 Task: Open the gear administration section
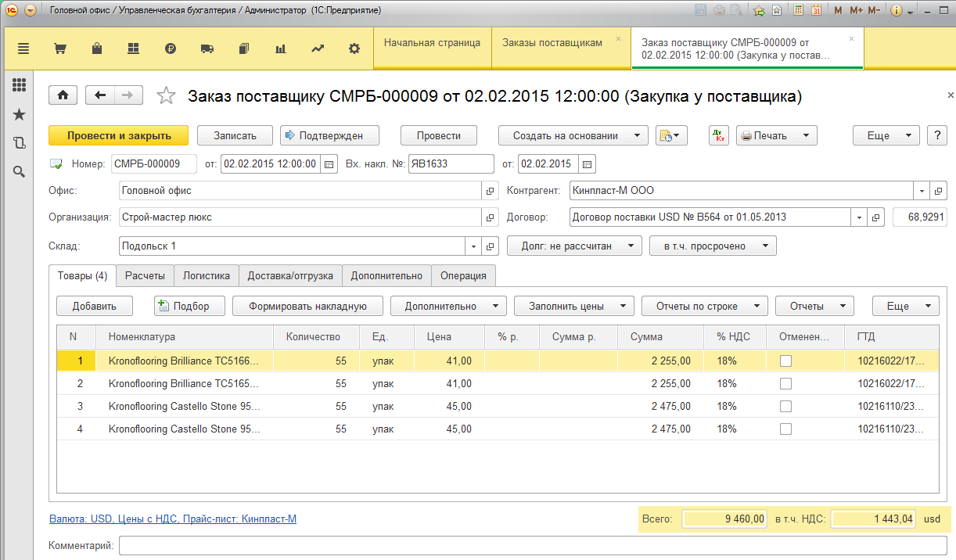point(354,48)
